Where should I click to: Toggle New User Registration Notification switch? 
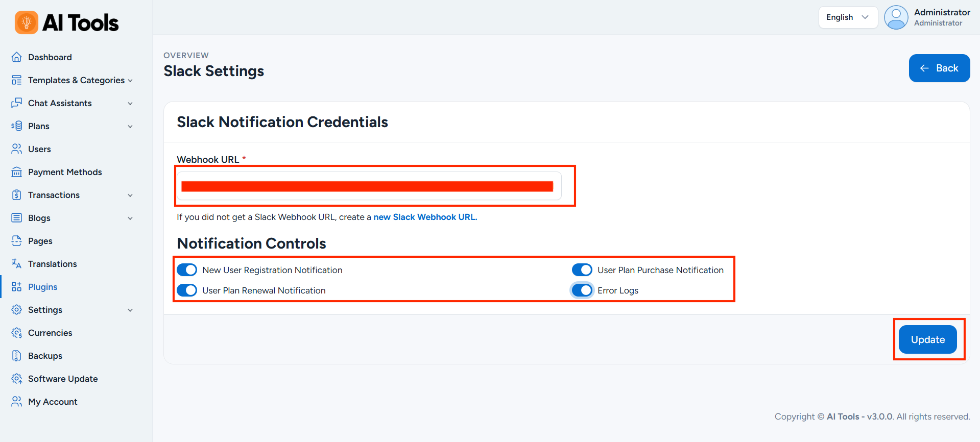(x=187, y=270)
